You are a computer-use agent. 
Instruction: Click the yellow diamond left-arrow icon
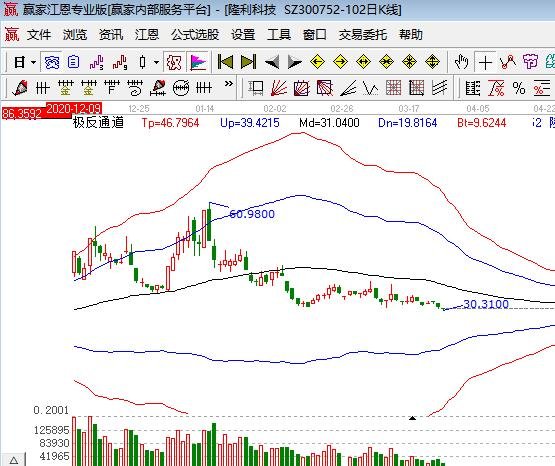tap(317, 62)
